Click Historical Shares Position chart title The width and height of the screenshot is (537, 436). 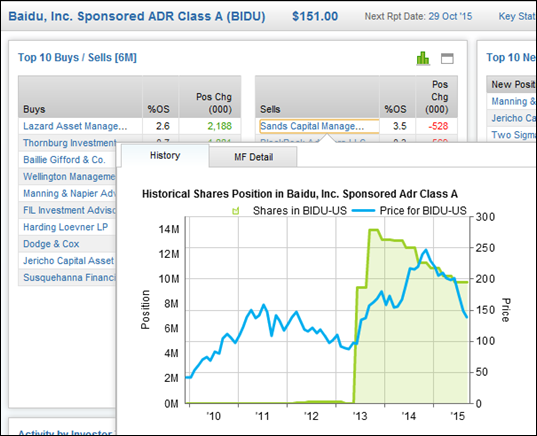tap(300, 194)
